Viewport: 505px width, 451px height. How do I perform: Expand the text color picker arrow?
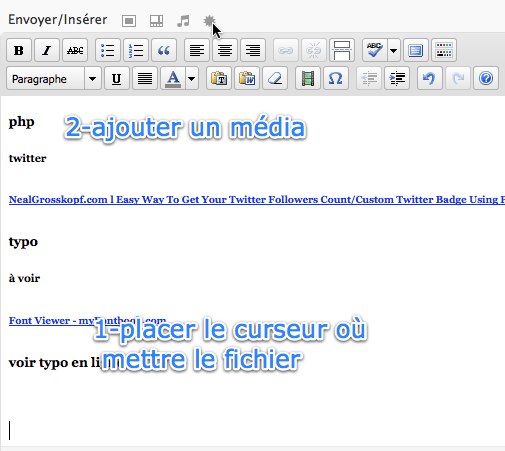tap(192, 79)
